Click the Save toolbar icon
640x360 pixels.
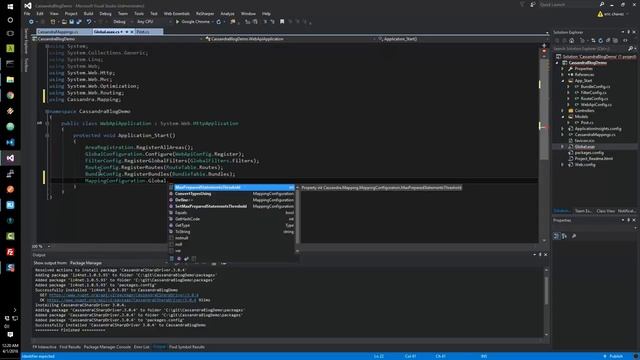tap(71, 22)
